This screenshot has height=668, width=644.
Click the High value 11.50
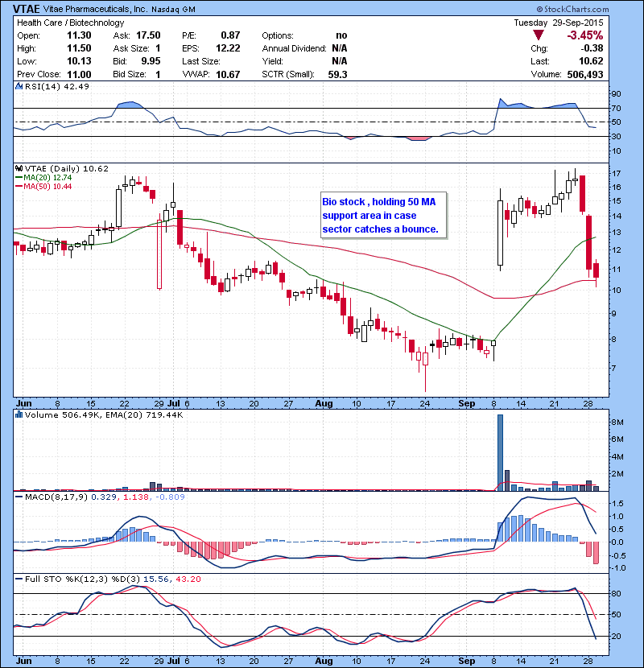[79, 48]
